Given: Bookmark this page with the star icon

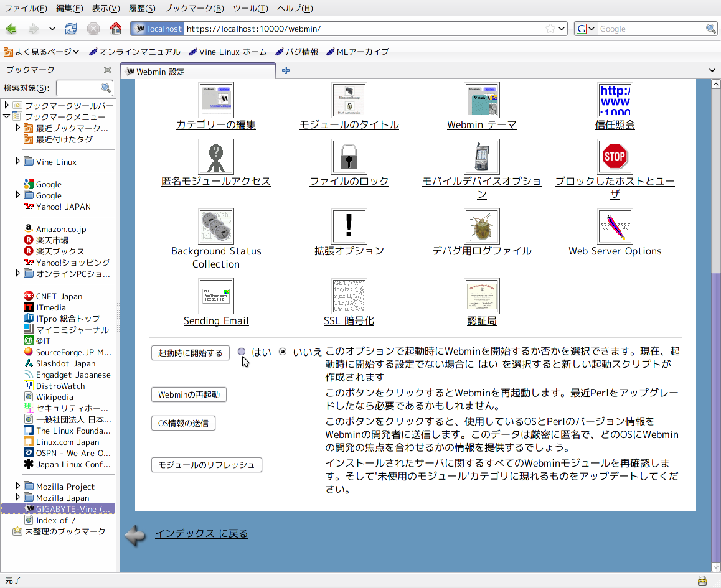Looking at the screenshot, I should 550,29.
